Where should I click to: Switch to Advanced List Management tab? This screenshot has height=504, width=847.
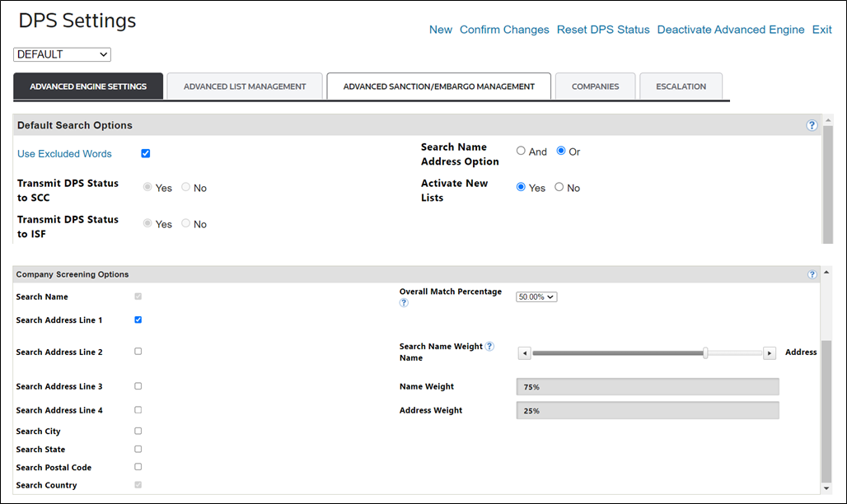point(245,86)
